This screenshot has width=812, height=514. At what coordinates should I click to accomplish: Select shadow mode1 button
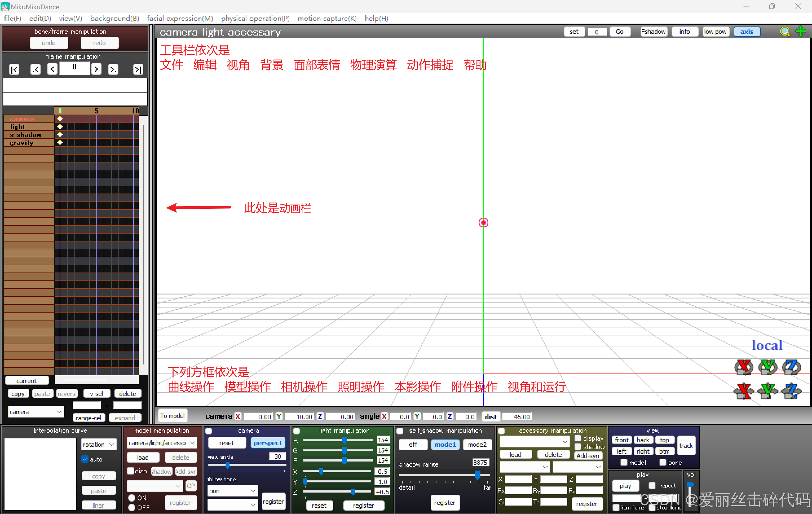coord(445,445)
